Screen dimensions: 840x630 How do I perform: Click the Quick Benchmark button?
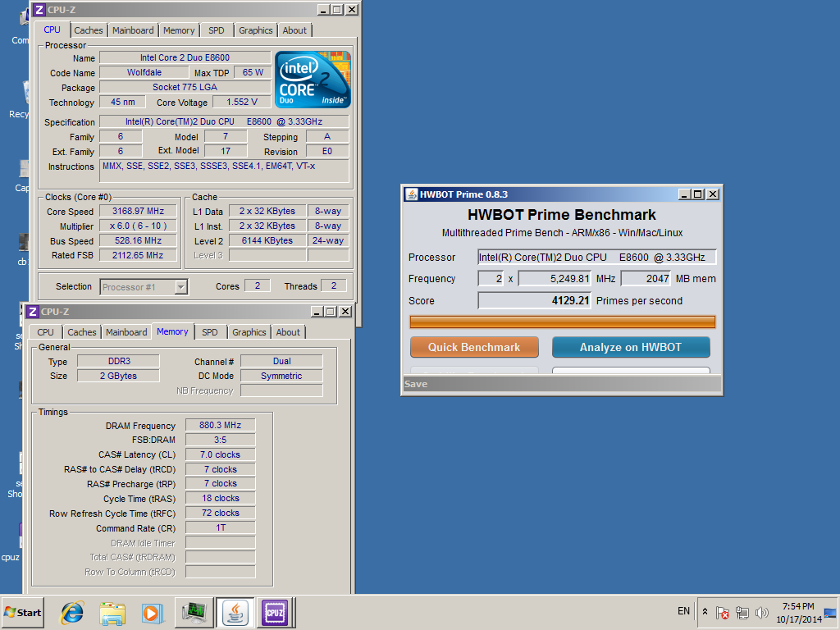[x=474, y=347]
